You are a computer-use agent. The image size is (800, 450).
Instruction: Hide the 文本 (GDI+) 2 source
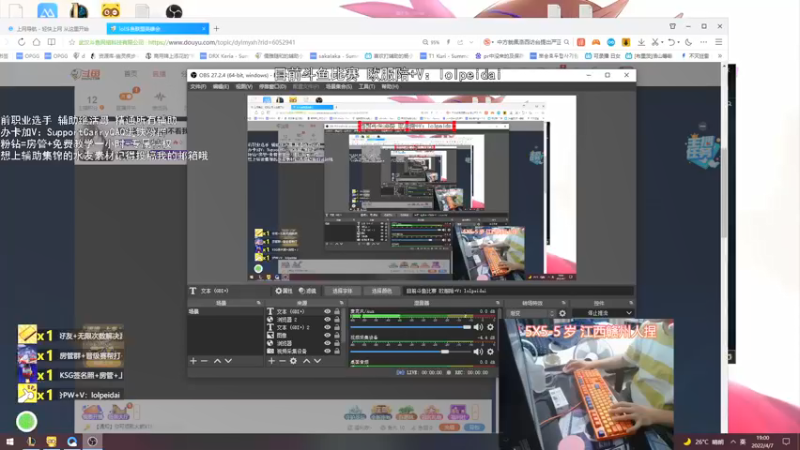(328, 327)
